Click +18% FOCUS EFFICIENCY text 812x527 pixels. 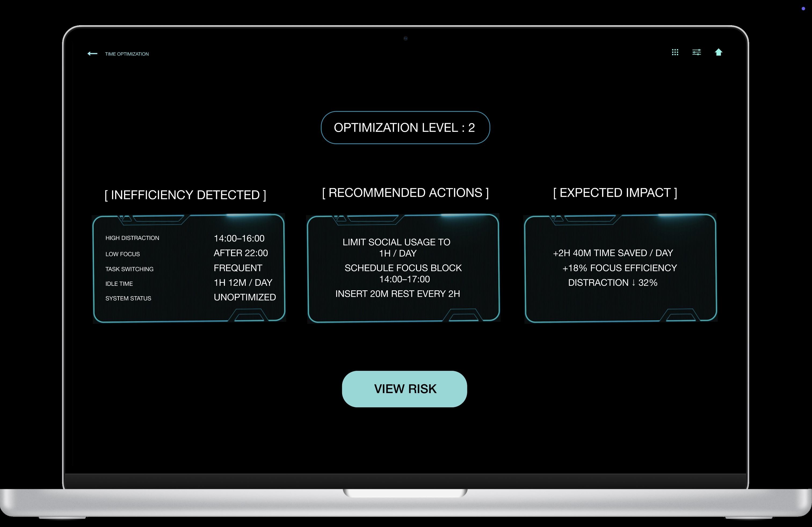point(619,268)
